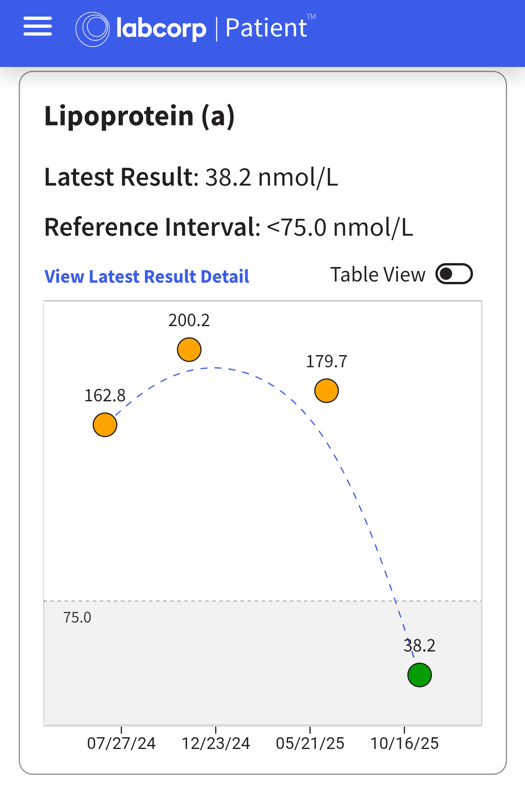Open View Latest Result Detail link
The width and height of the screenshot is (525, 812).
coord(147,276)
